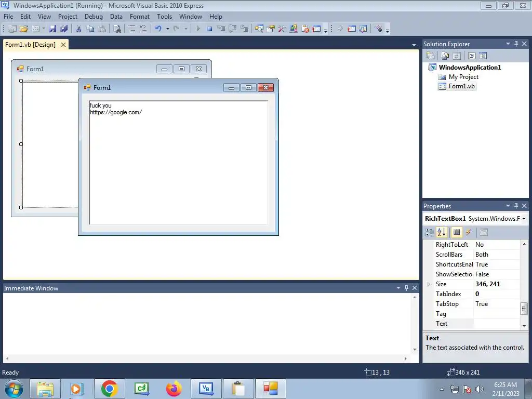Toggle auto-hide pin of Properties panel
Screen dimensions: 532x399
[516, 206]
